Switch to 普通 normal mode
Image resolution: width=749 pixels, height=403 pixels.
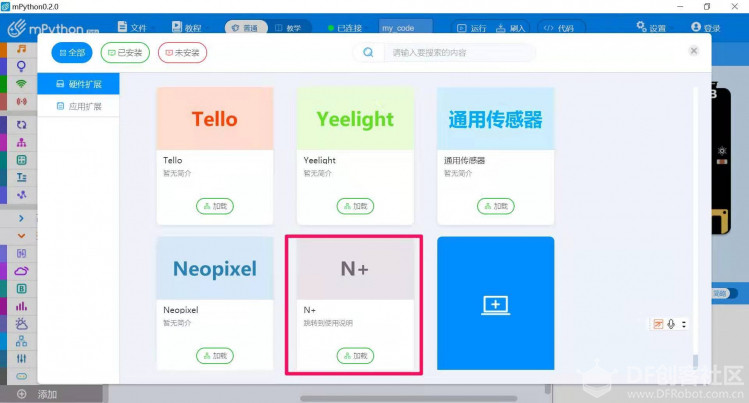point(245,28)
